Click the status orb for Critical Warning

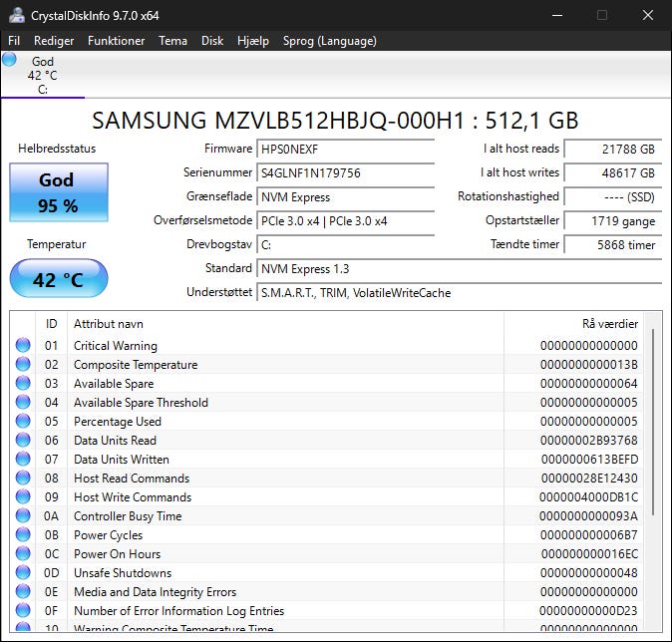23,345
